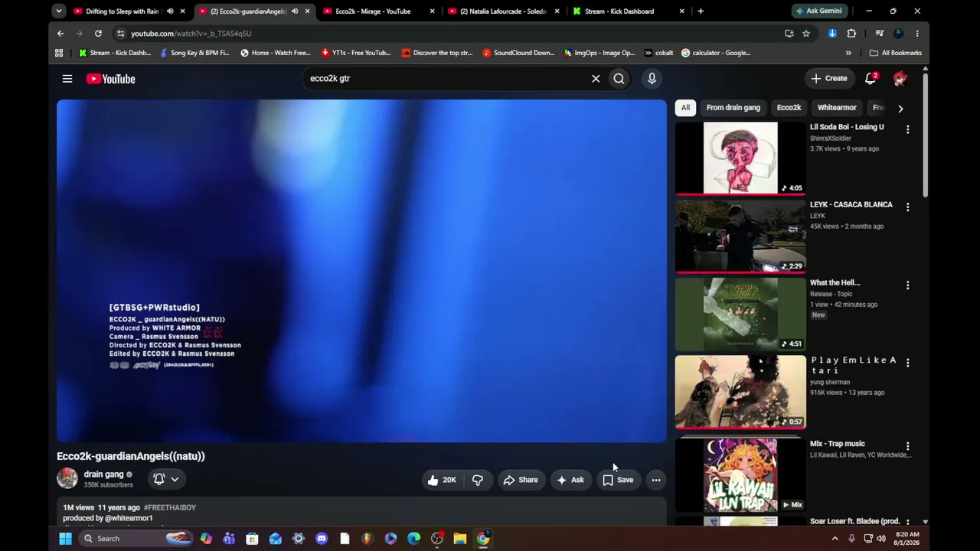Open the Song Key & BPM Finder bookmark
Viewport: 980px width, 551px height.
tap(194, 53)
